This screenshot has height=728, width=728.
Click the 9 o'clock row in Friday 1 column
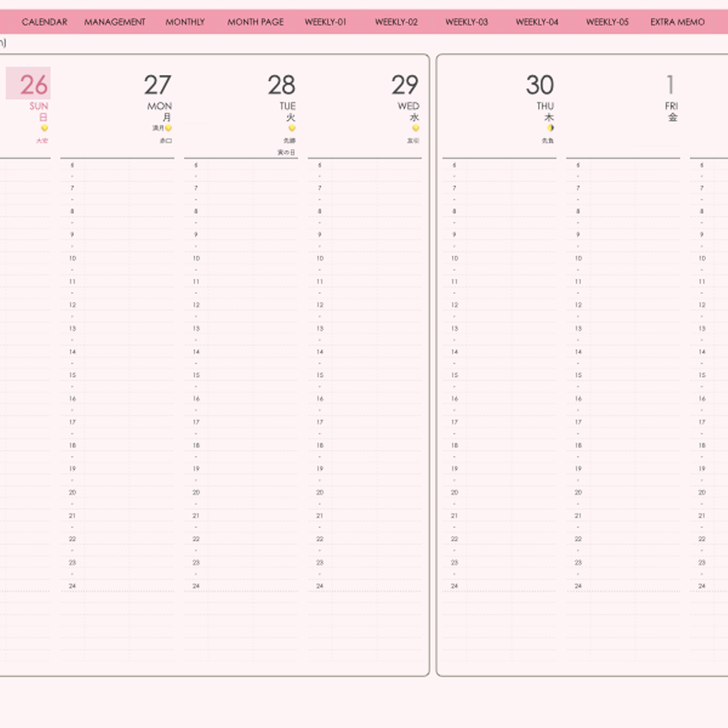[623, 234]
